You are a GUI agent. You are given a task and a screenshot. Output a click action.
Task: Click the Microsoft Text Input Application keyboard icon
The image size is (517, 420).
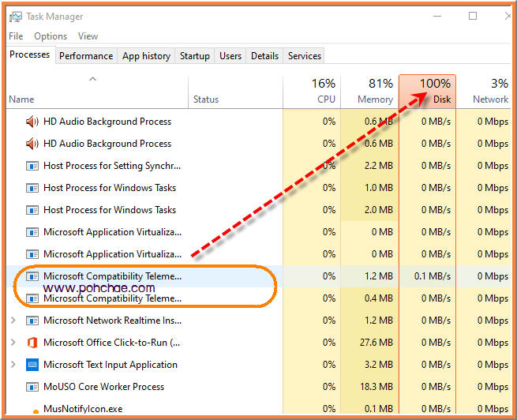click(32, 365)
